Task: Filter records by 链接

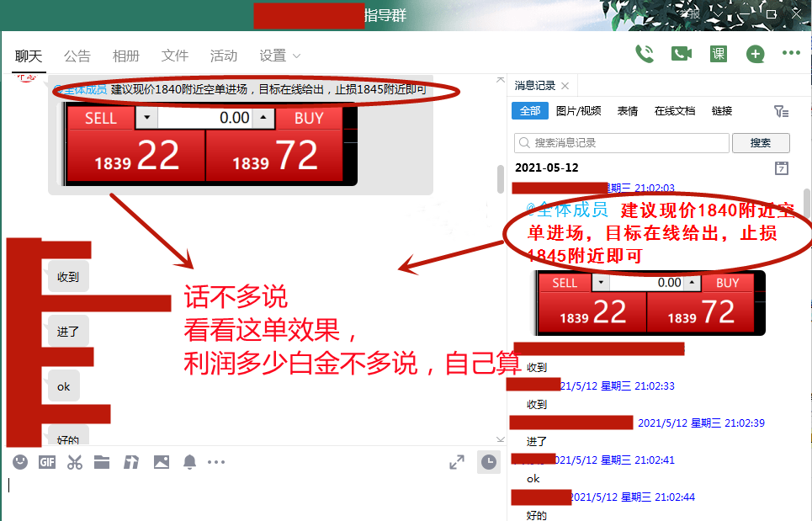Action: pos(722,111)
